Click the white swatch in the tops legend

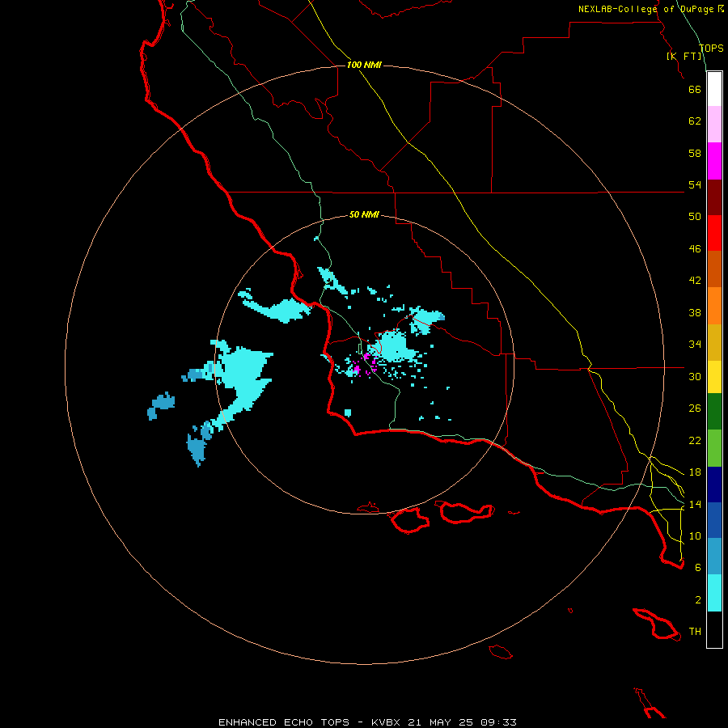click(x=714, y=89)
